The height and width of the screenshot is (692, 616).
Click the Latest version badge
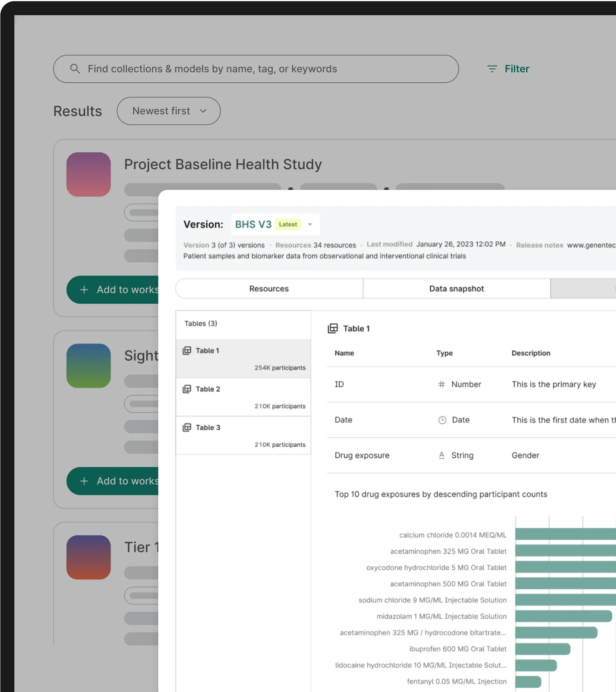pyautogui.click(x=288, y=224)
